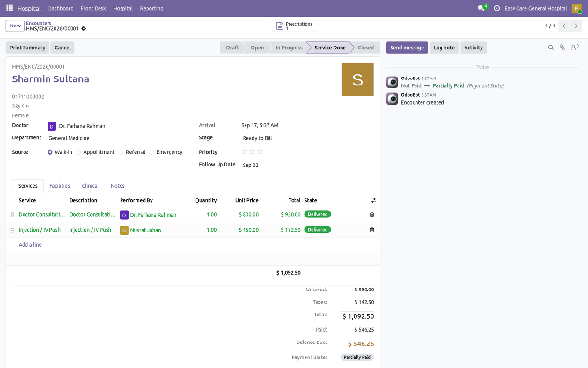Set priority to three stars
Image resolution: width=588 pixels, height=368 pixels.
coord(260,152)
